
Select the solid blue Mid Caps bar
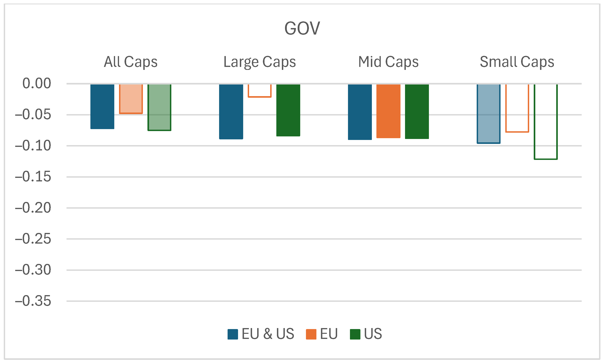pos(360,112)
